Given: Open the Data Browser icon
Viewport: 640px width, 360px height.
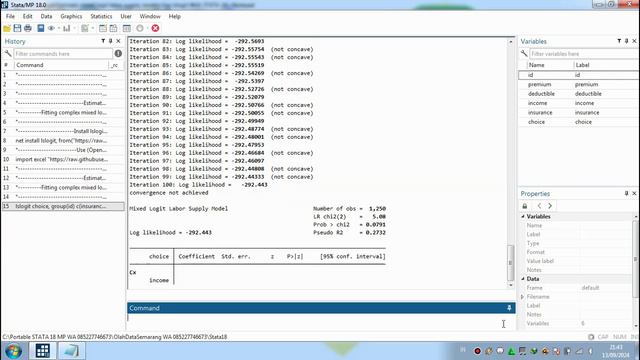Looking at the screenshot, I should click(x=113, y=28).
